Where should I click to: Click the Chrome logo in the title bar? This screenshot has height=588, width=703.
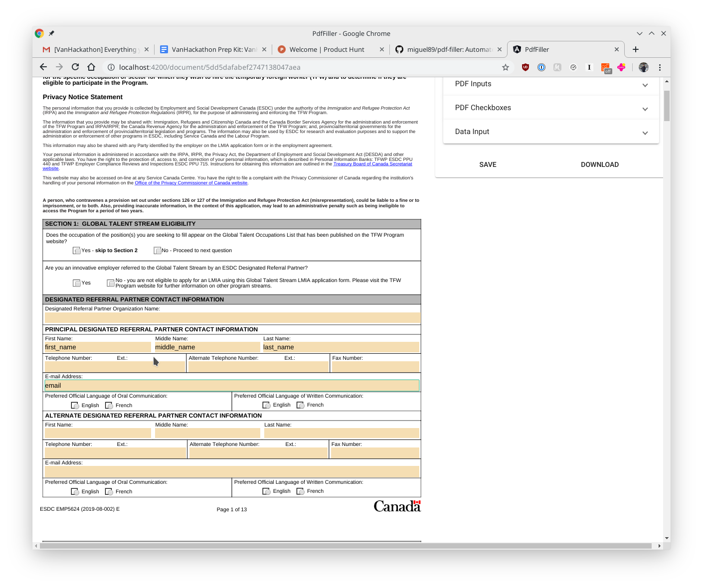tap(39, 33)
